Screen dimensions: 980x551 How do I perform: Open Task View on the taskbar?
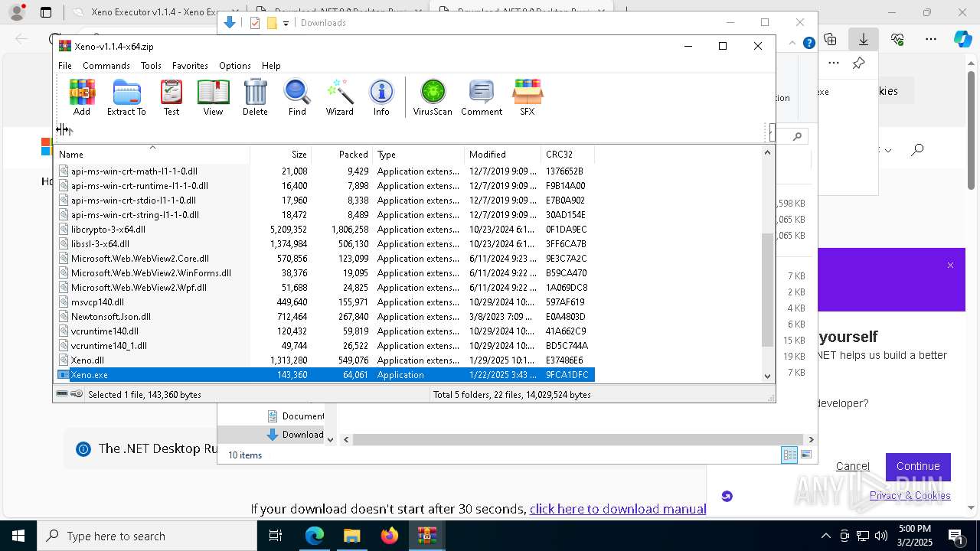pos(276,536)
